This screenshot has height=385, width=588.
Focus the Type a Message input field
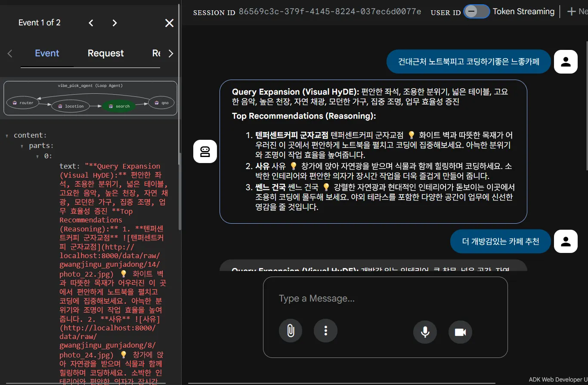point(385,299)
